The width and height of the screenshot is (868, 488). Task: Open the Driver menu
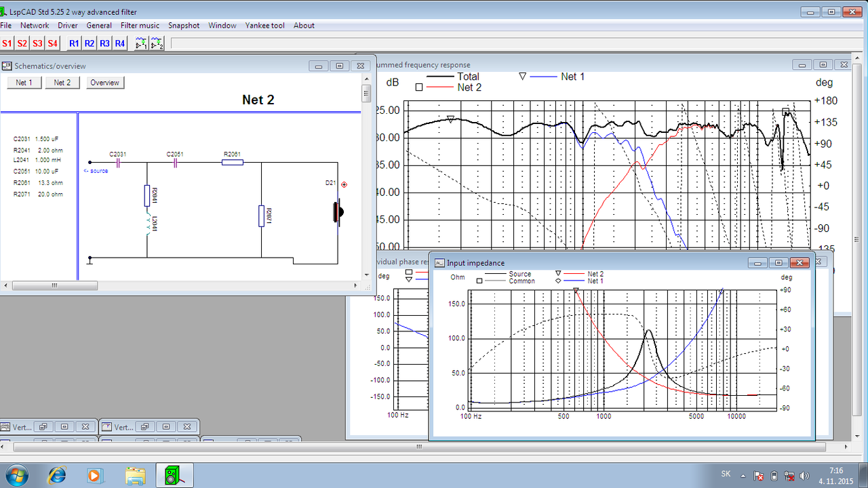coord(68,26)
